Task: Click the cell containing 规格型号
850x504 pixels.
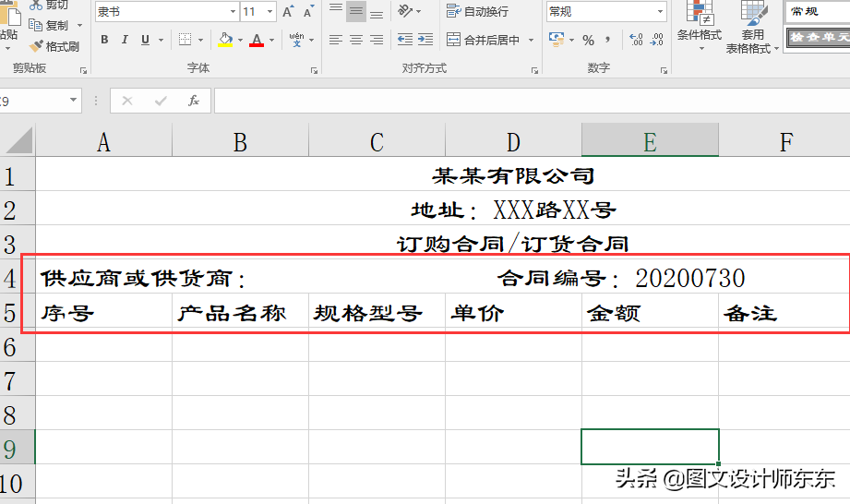Action: pyautogui.click(x=377, y=311)
